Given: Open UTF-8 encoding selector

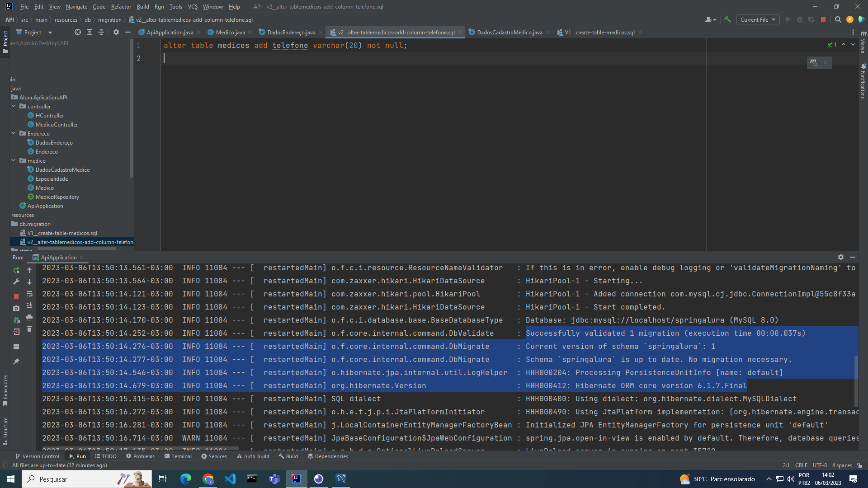Looking at the screenshot, I should coord(820,465).
